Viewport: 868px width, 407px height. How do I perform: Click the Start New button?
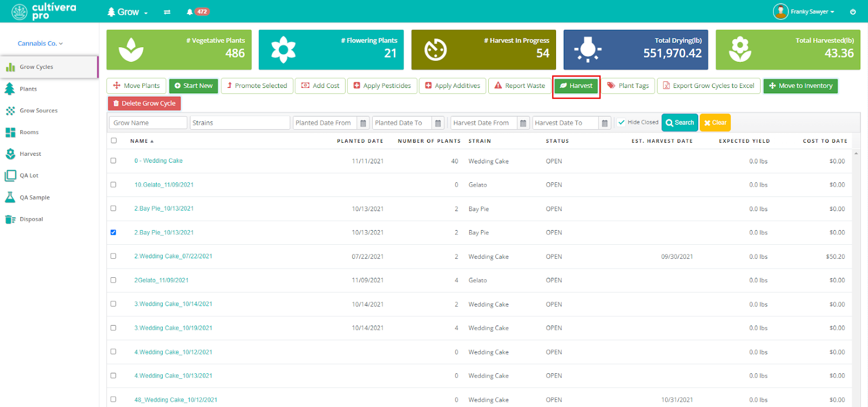tap(194, 86)
